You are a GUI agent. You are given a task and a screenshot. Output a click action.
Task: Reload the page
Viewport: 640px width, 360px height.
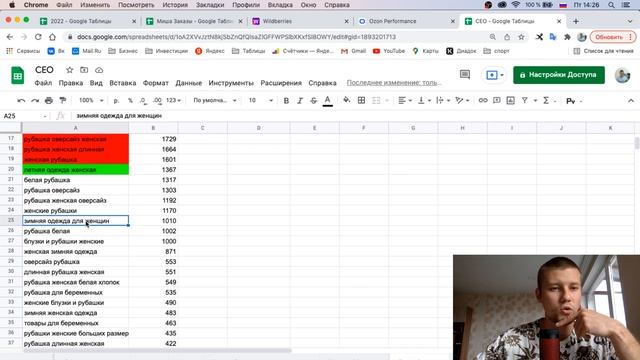(38, 37)
